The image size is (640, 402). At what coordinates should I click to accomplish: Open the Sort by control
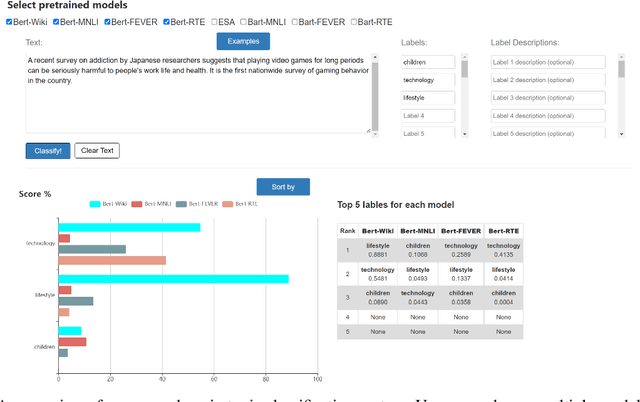283,187
